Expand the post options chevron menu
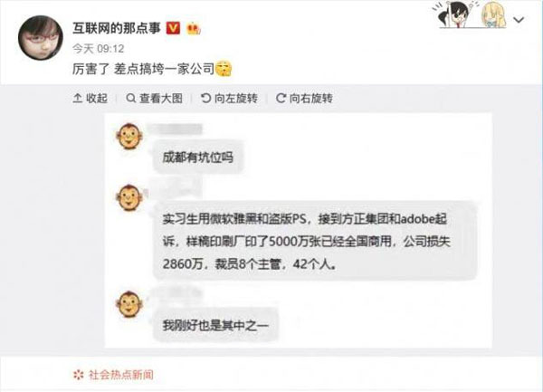Image resolution: width=543 pixels, height=392 pixels. click(519, 20)
